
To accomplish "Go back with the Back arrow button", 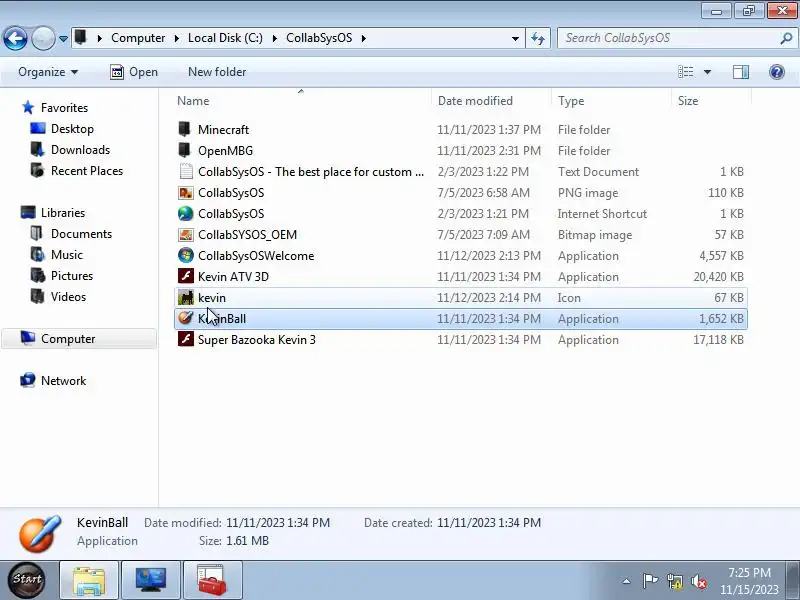I will (15, 38).
